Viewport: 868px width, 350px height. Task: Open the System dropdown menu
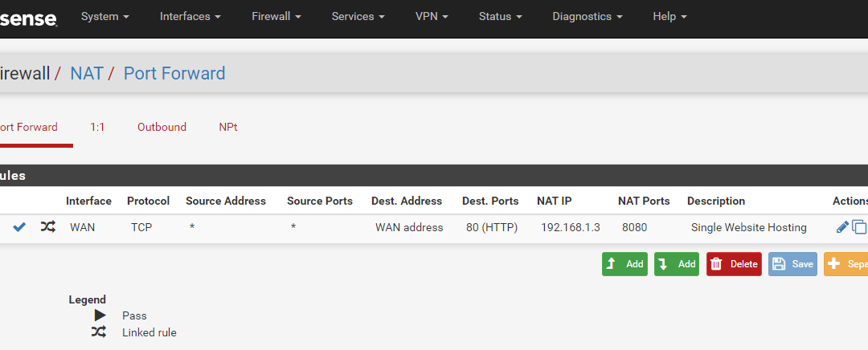click(105, 17)
